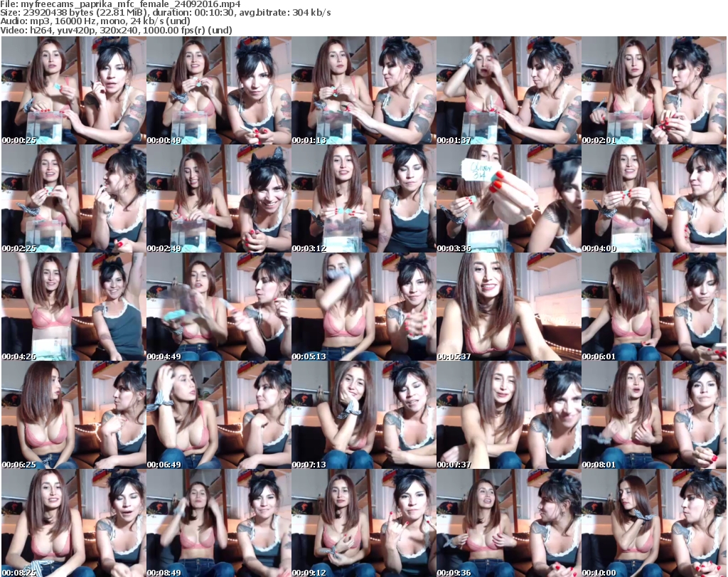
Task: Click the Size and duration info line
Action: pos(166,13)
